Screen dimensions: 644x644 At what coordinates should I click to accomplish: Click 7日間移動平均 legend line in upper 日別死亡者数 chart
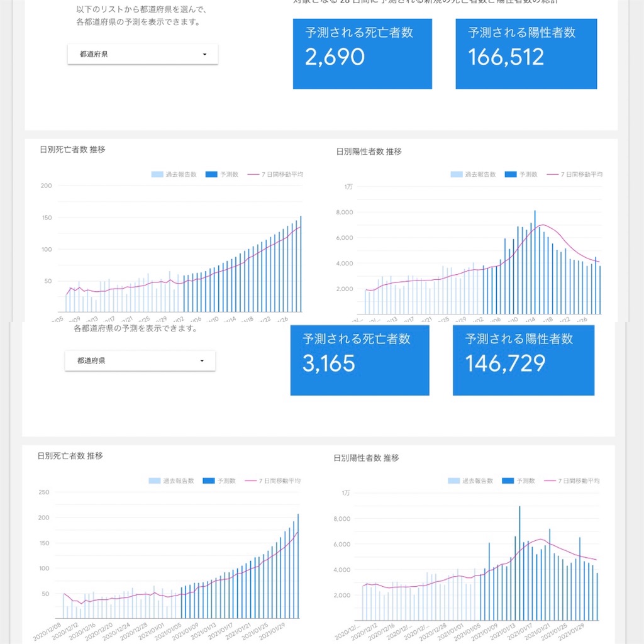(x=253, y=175)
